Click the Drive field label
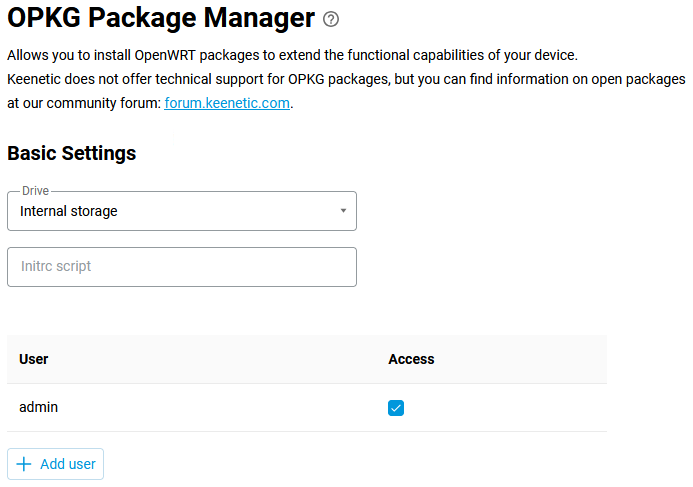Screen dimensions: 693x487 (35, 191)
